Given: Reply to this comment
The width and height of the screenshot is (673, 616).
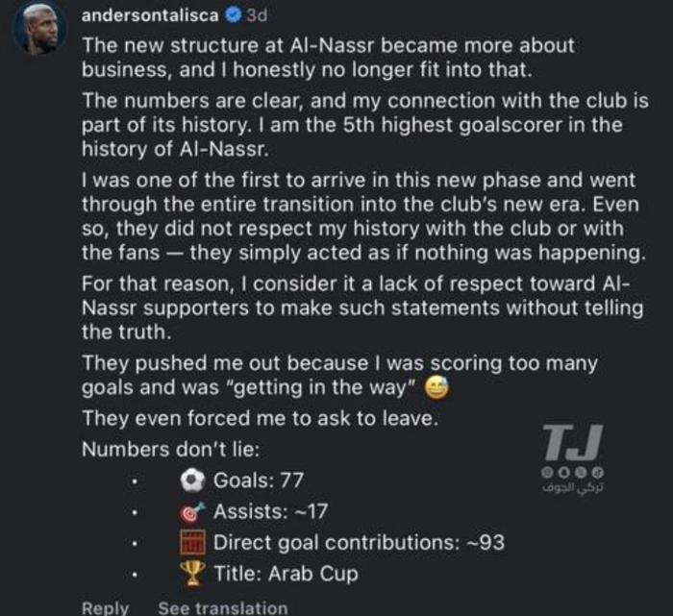Looking at the screenshot, I should (x=105, y=607).
